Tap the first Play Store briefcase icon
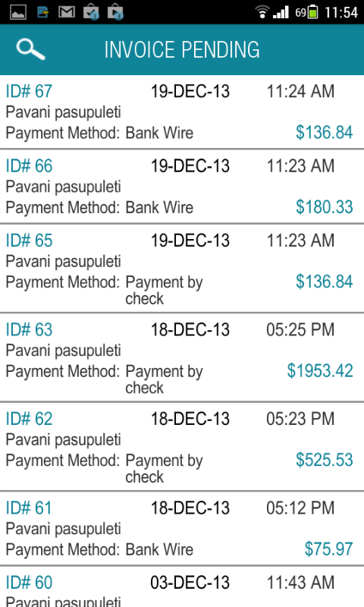 pyautogui.click(x=91, y=12)
